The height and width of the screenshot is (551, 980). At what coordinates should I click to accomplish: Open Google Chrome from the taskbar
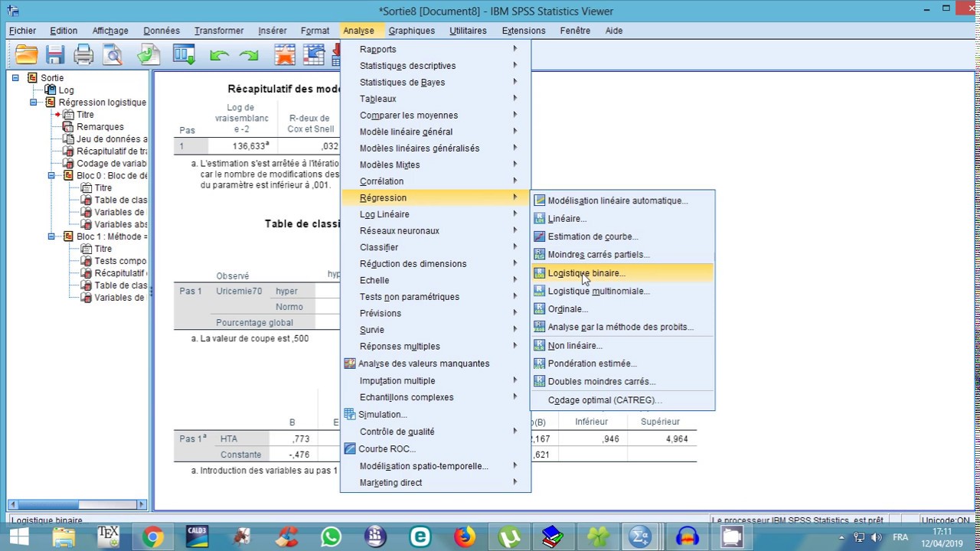tap(152, 537)
